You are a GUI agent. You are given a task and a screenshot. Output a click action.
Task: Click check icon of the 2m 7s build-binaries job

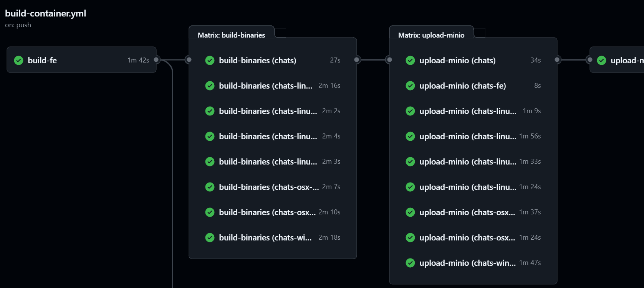click(x=210, y=187)
